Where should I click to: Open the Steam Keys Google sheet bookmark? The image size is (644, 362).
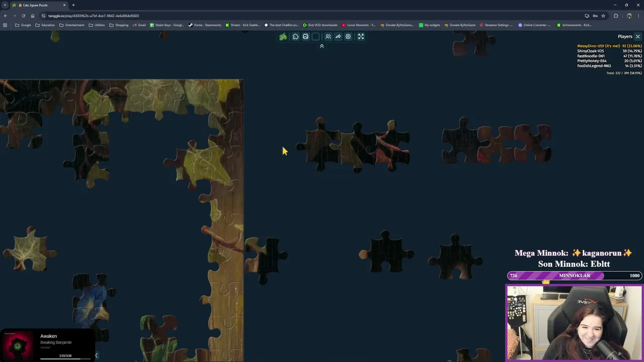click(167, 25)
